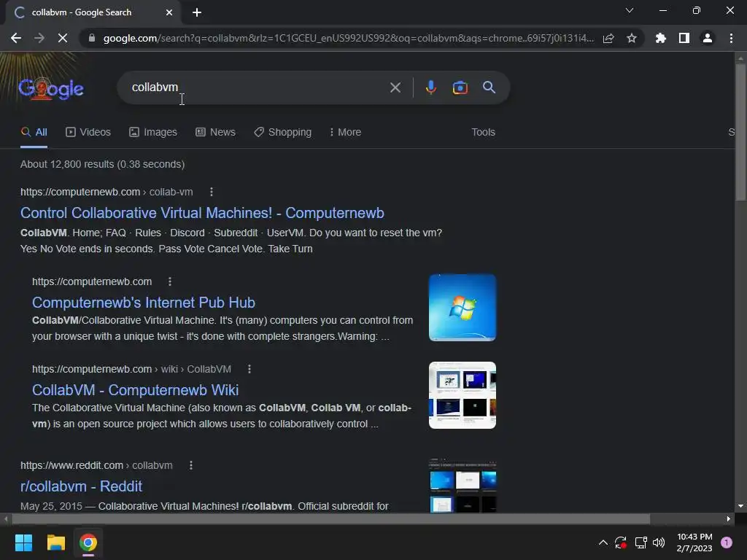Click the reddit collabvm thumbnail
The height and width of the screenshot is (560, 747).
tap(462, 486)
